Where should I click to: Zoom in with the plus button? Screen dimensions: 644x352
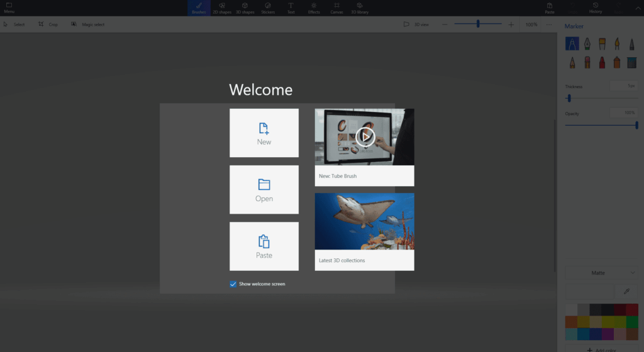tap(511, 25)
